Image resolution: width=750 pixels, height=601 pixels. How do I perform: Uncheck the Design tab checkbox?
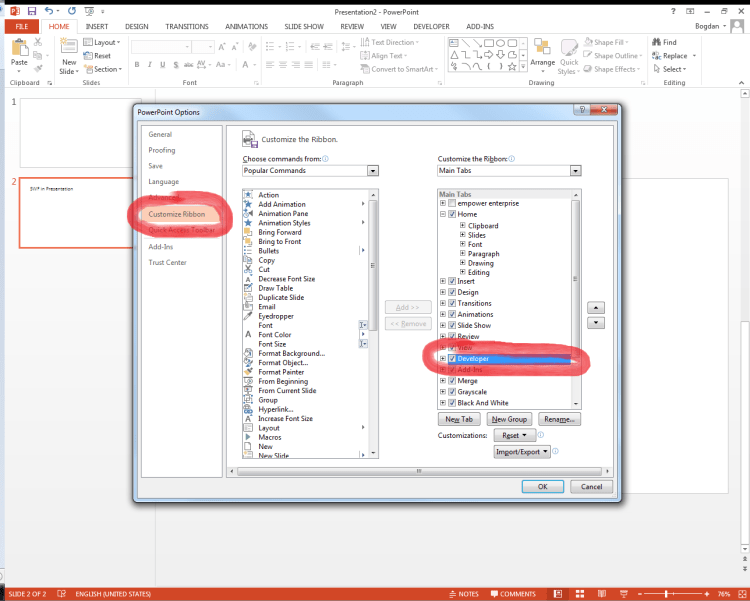click(x=452, y=292)
